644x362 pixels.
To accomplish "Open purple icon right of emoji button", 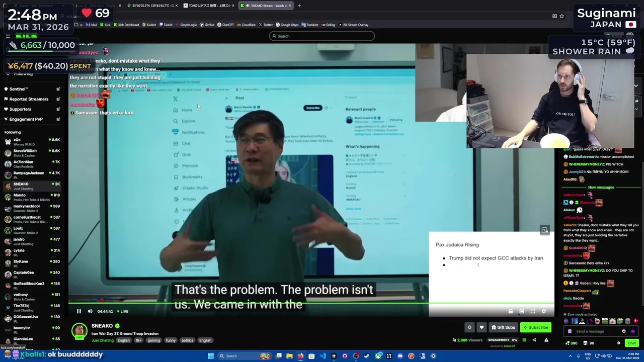I will [x=632, y=331].
